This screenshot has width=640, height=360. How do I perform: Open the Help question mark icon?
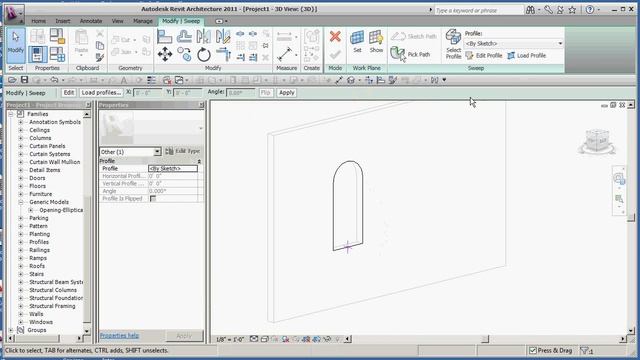(590, 10)
